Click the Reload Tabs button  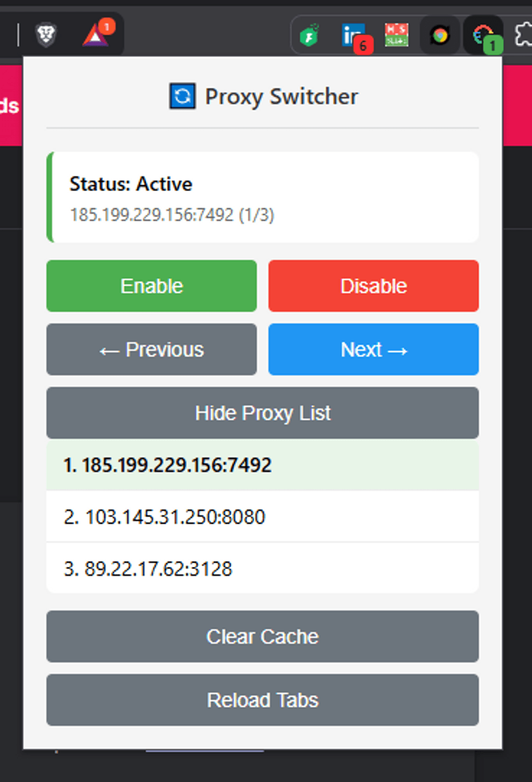click(262, 700)
